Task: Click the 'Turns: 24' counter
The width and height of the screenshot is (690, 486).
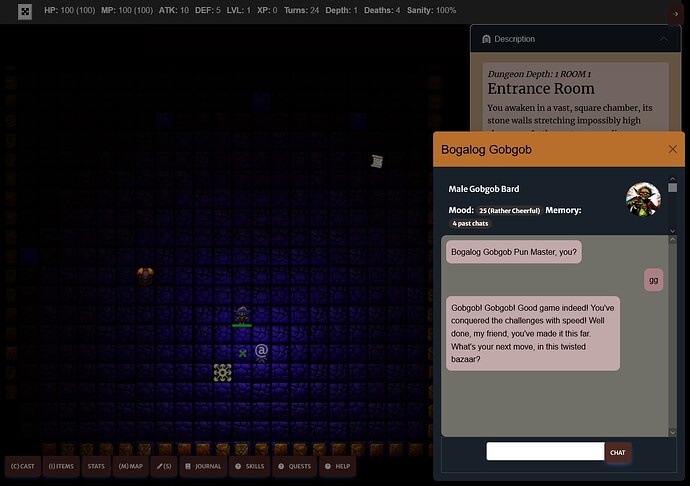Action: click(301, 10)
